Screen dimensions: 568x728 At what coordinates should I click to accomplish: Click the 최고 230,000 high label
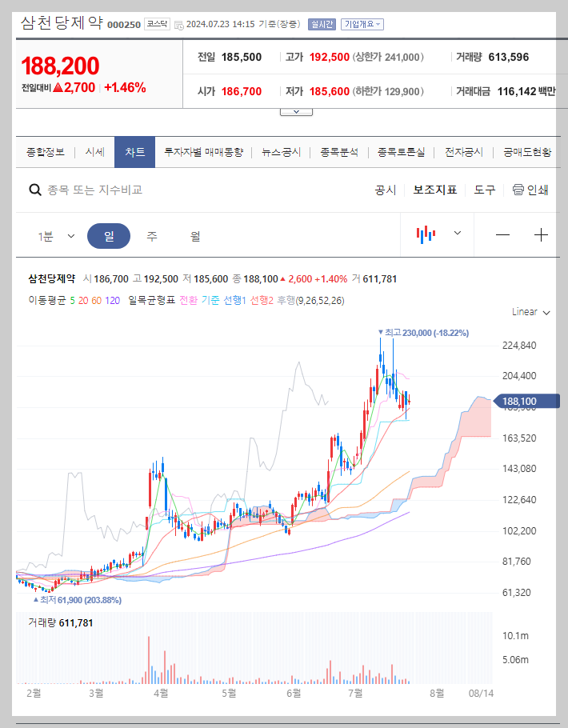point(423,333)
